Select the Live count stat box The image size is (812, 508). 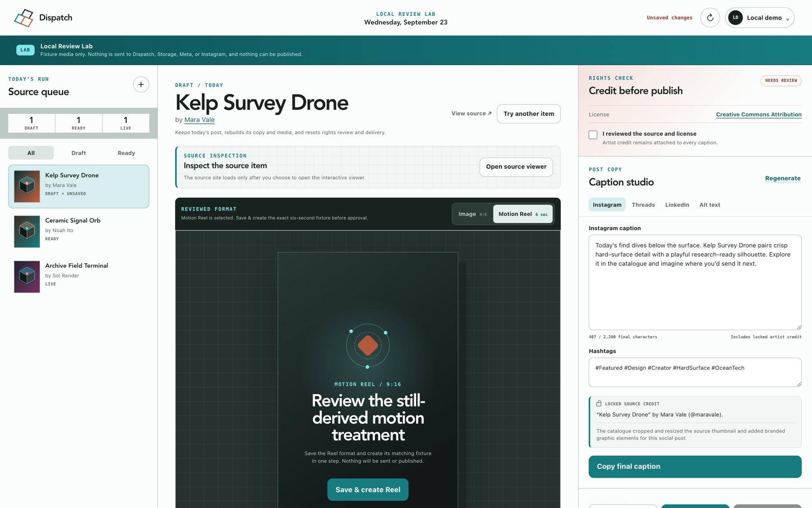[x=126, y=123]
